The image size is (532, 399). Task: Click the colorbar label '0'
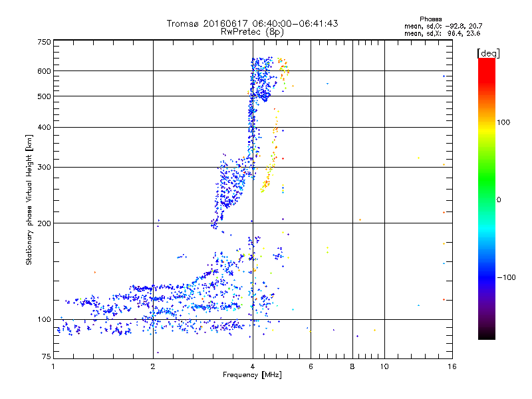(499, 200)
